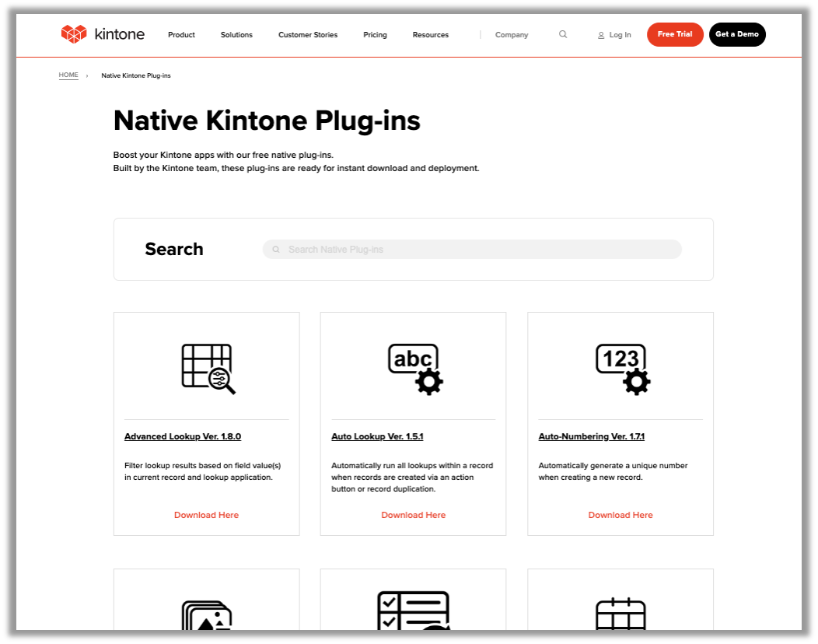Go to Customer Stories page
818x644 pixels.
tap(308, 35)
